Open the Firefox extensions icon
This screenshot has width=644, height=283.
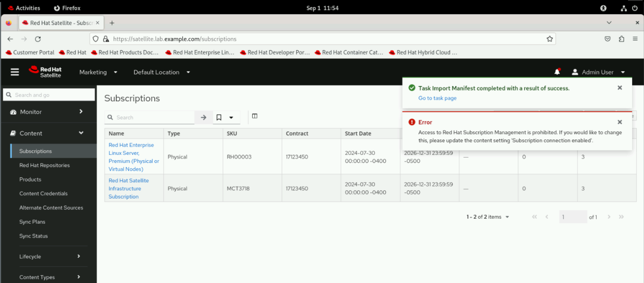622,39
